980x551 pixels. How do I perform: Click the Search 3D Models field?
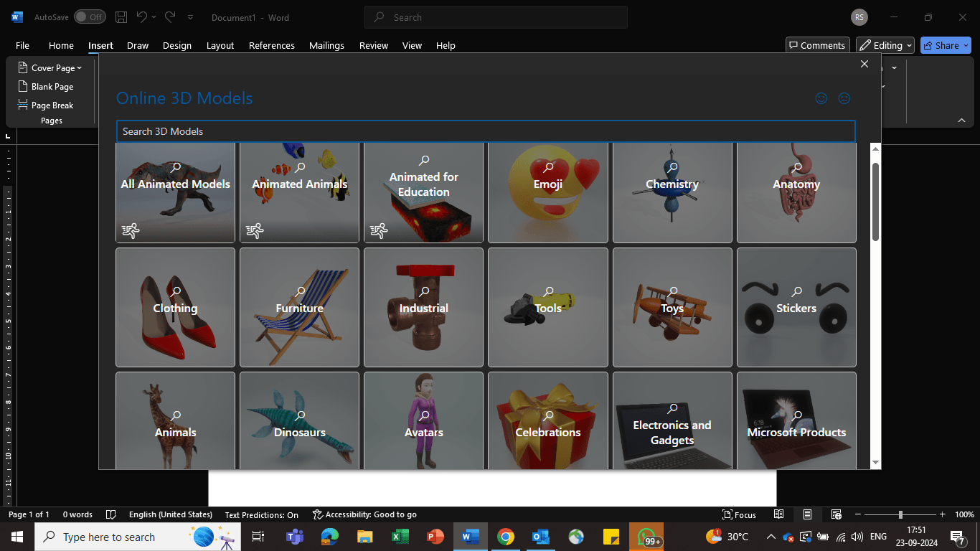[486, 131]
